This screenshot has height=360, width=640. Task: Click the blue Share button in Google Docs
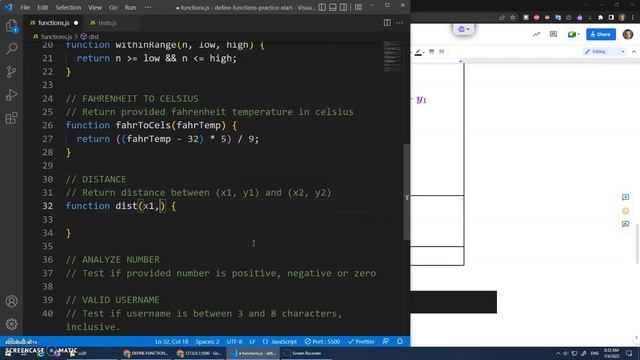(x=601, y=34)
